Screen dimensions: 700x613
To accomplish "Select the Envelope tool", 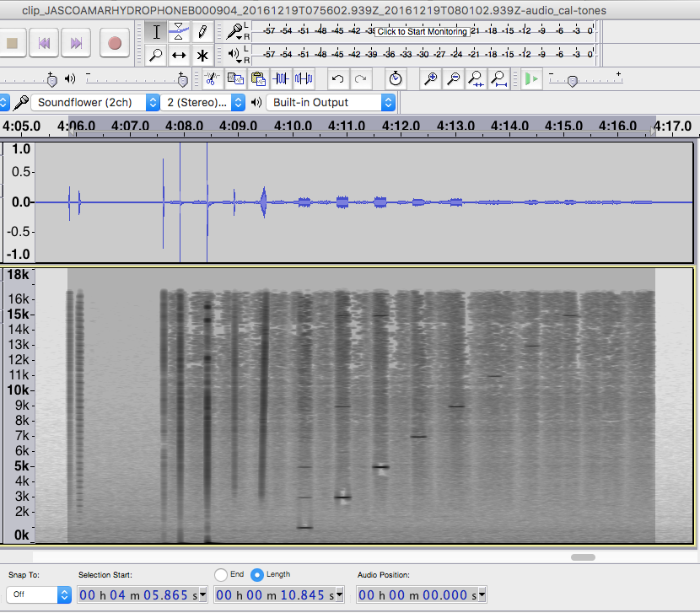I will pyautogui.click(x=179, y=33).
